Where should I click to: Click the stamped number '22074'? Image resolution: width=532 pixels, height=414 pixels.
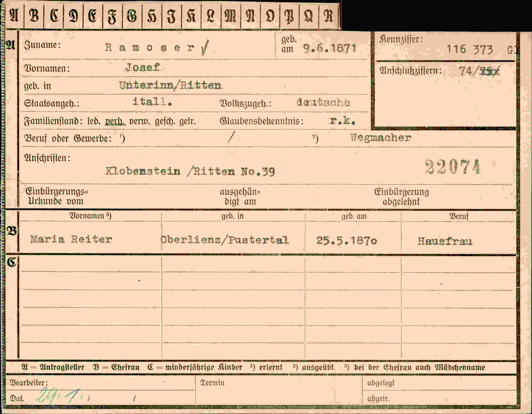453,167
